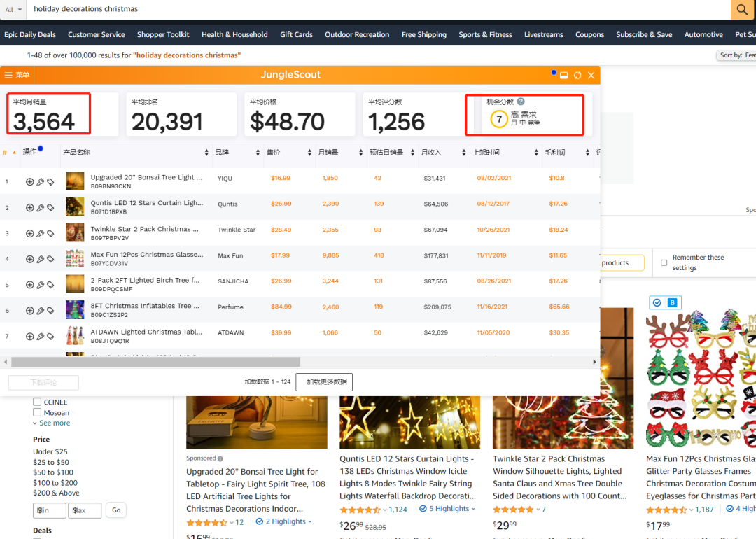This screenshot has height=539, width=756.
Task: Sort table by estimated daily sales column
Action: pos(412,153)
